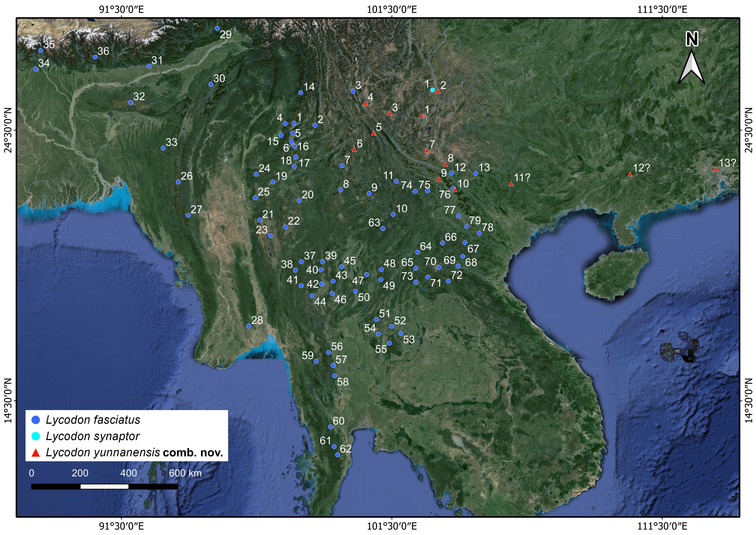The height and width of the screenshot is (535, 756).
Task: Click the cyan circle legend symbol for Lycodon synaptor
Action: pos(35,436)
